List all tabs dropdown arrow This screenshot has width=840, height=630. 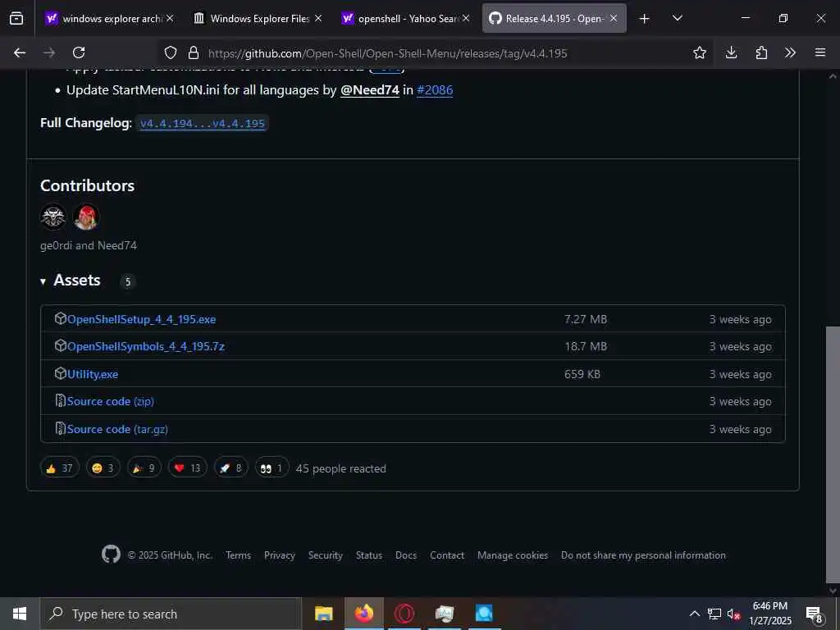pyautogui.click(x=677, y=19)
